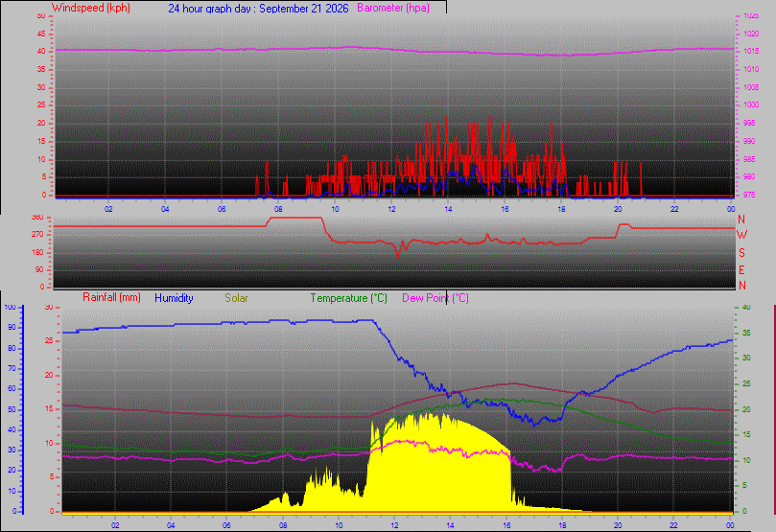Select "25" on the red rainfall axis
This screenshot has height=532, width=776.
[49, 341]
